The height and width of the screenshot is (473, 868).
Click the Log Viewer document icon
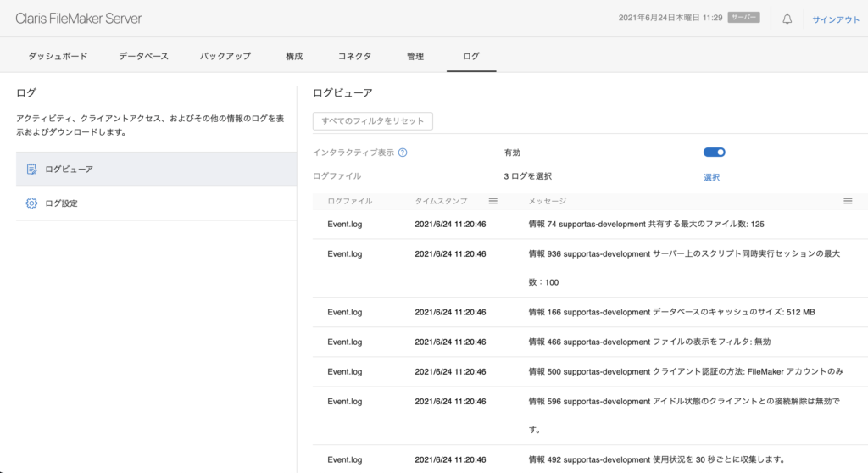coord(31,170)
